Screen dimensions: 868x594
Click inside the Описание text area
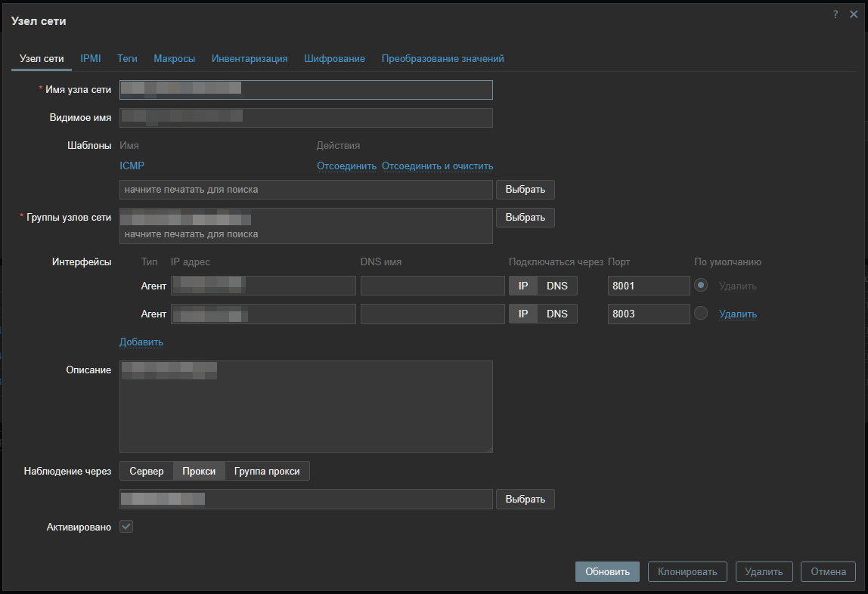(306, 407)
